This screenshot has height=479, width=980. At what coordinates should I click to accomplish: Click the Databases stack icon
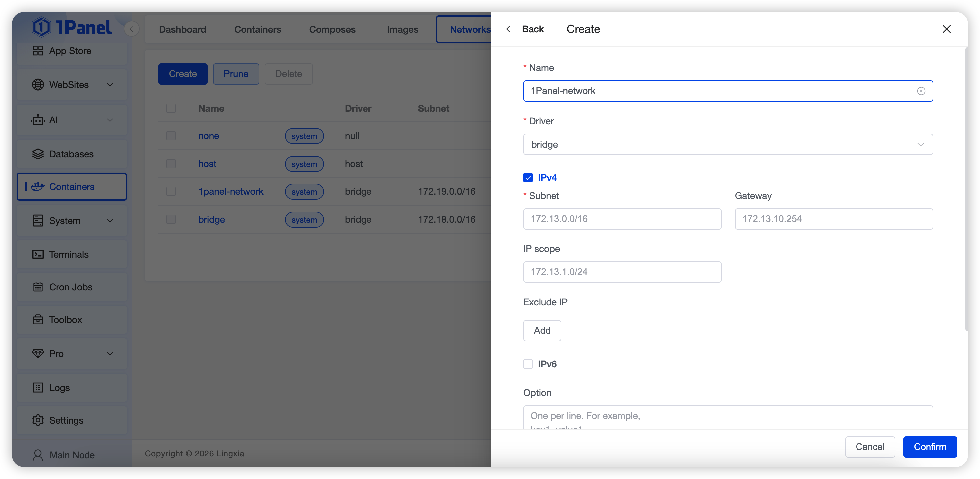tap(38, 154)
